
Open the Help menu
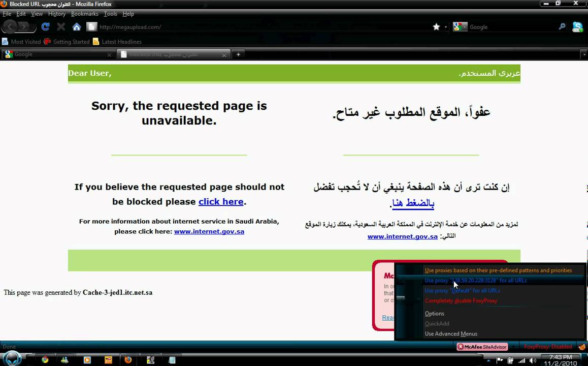(128, 14)
